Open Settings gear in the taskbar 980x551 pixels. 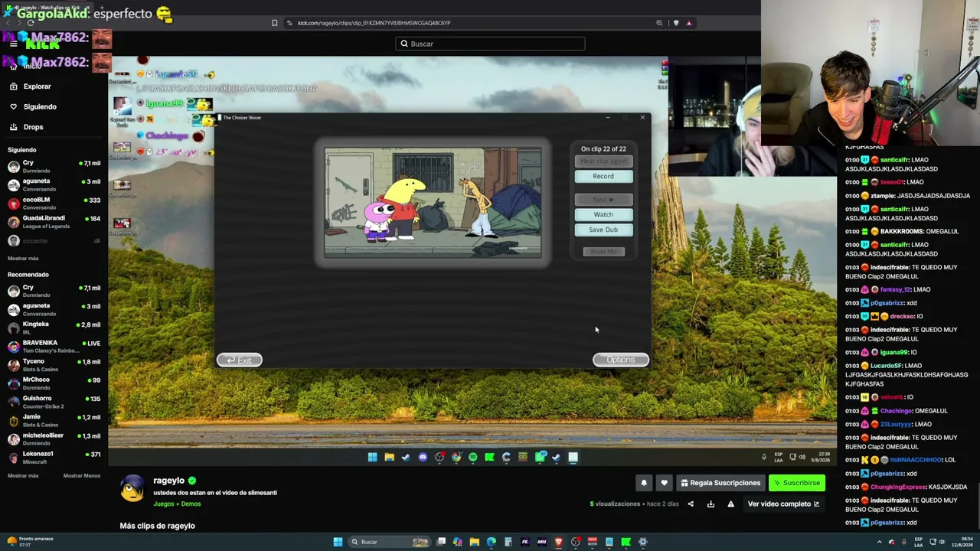click(643, 542)
